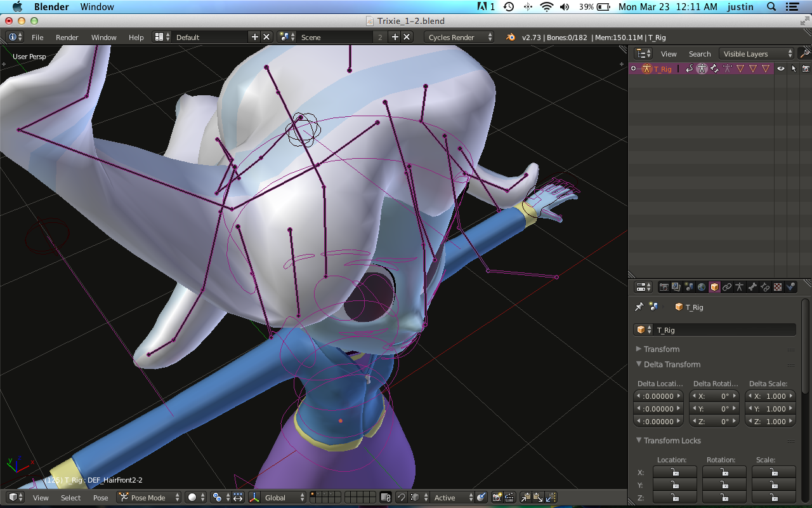The width and height of the screenshot is (812, 508).
Task: Open the Pose menu in viewport header
Action: point(101,498)
